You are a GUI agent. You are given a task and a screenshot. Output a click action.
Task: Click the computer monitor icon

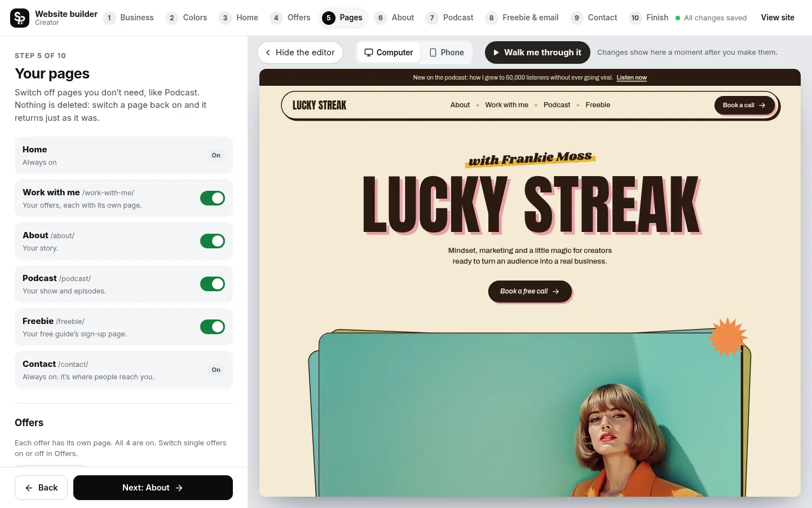tap(369, 52)
